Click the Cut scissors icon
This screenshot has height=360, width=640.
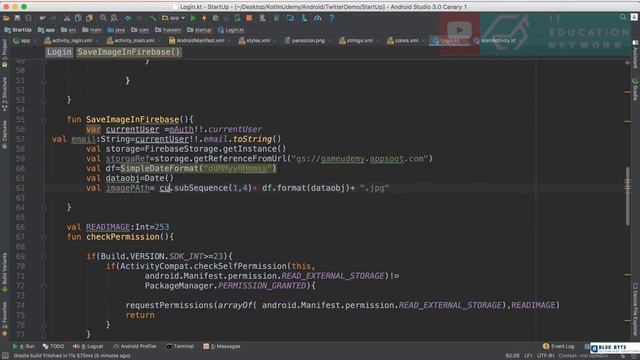coord(67,18)
